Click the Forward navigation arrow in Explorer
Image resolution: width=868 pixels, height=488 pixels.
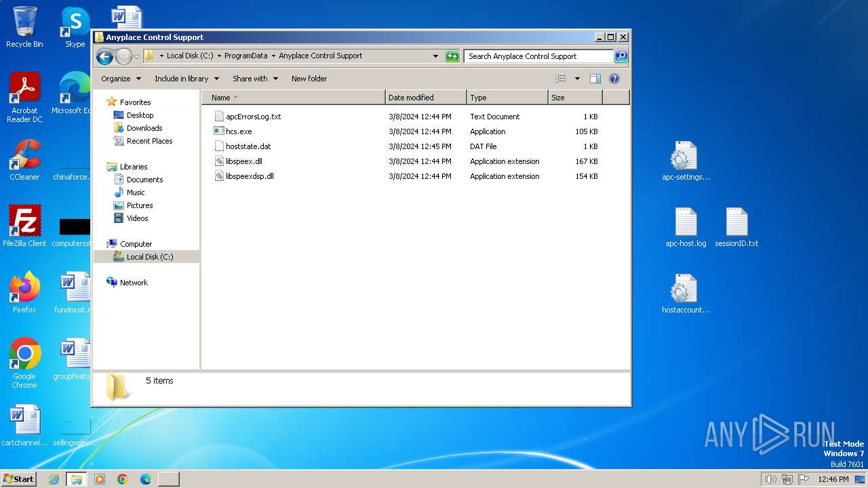pos(123,56)
